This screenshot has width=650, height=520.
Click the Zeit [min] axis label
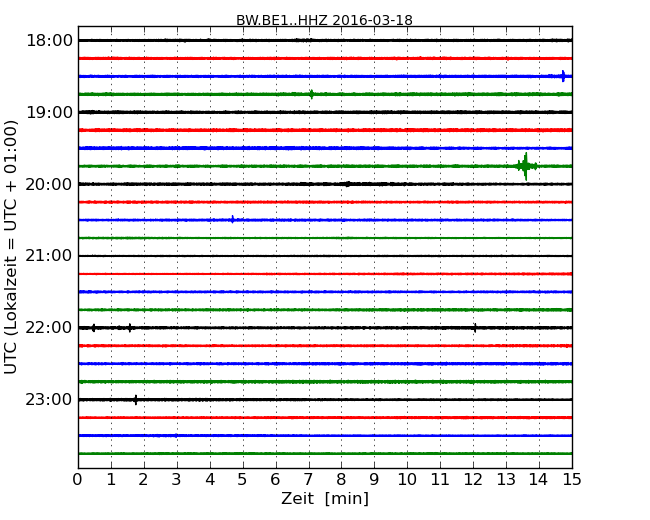[325, 499]
